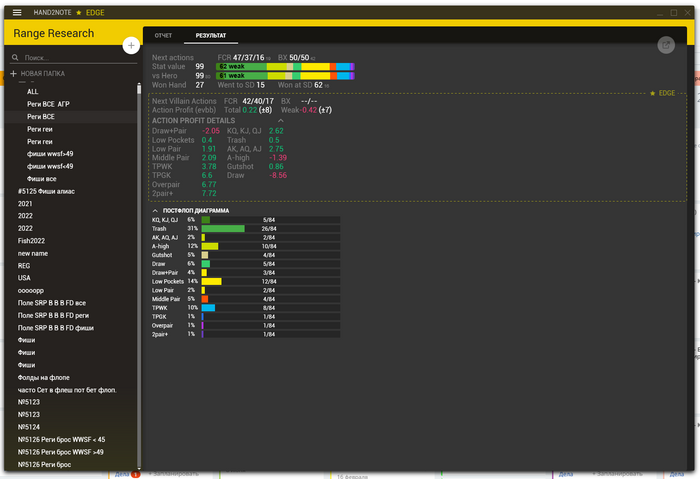Click the 2pair+ 7.72 profit value
The width and height of the screenshot is (700, 479).
(209, 193)
